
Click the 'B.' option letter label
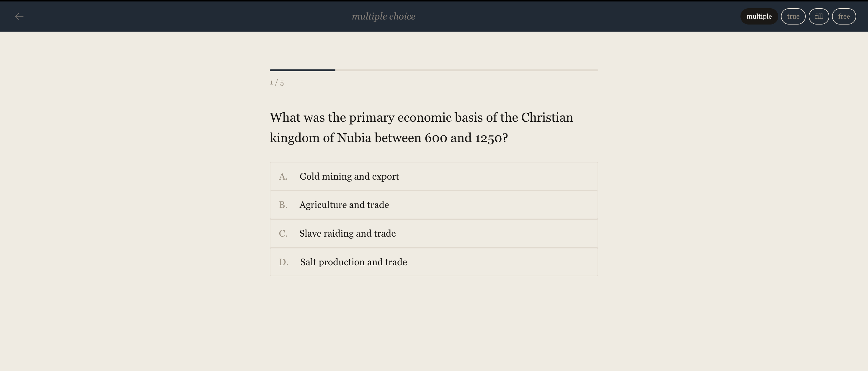click(283, 205)
